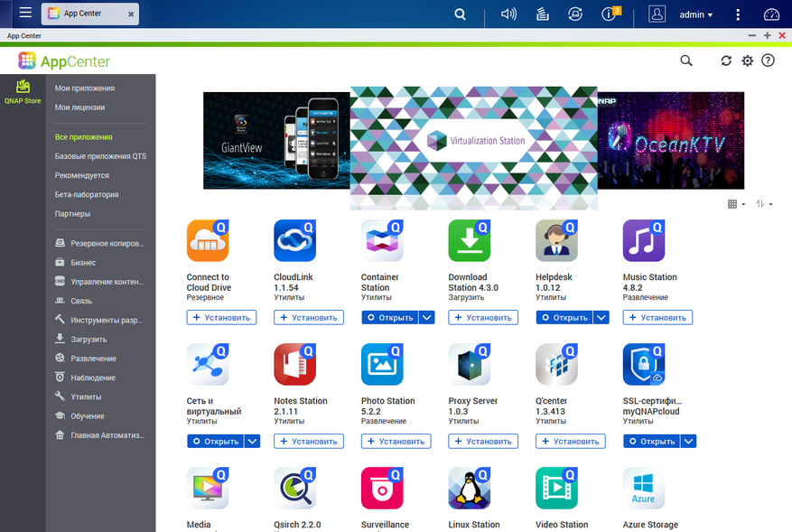Expand Helpdesk options arrow
Viewport: 792px width, 532px height.
tap(601, 317)
